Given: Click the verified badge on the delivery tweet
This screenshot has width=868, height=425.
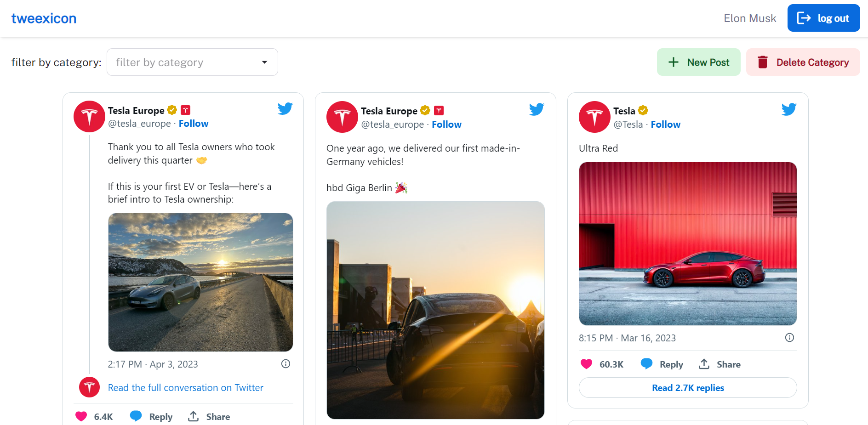Looking at the screenshot, I should 172,110.
